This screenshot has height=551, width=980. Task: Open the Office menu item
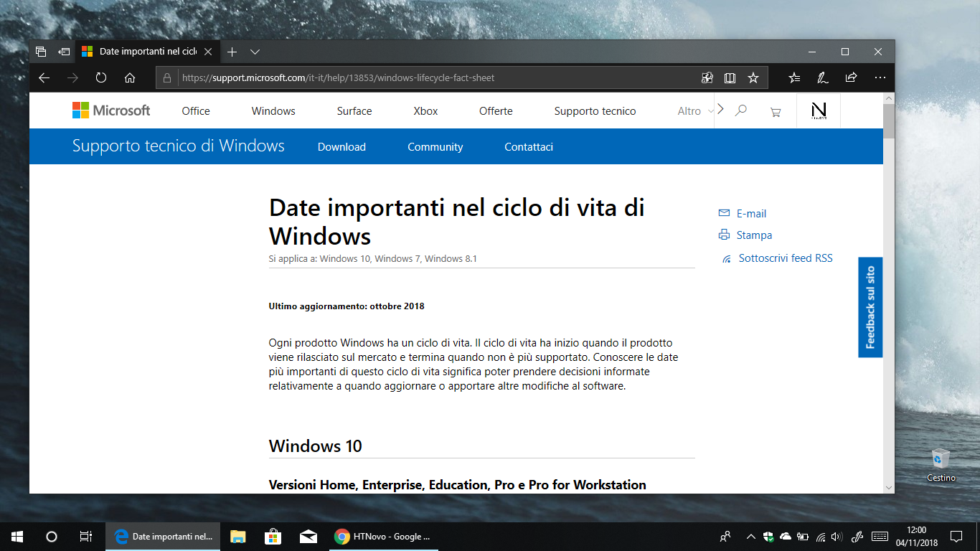pos(196,110)
